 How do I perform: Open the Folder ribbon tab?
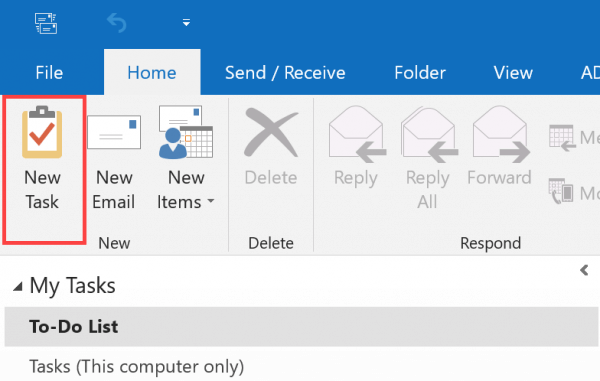click(420, 73)
